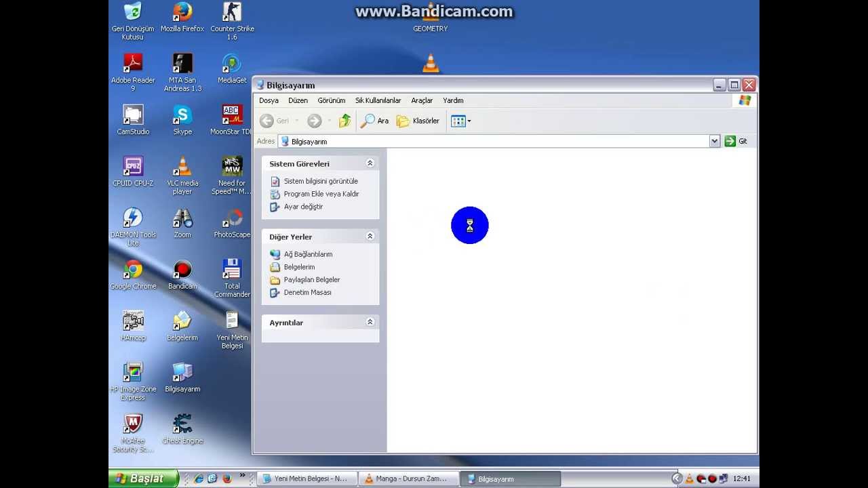Expand hidden quick launch items chevron
Image resolution: width=868 pixels, height=488 pixels.
click(242, 476)
